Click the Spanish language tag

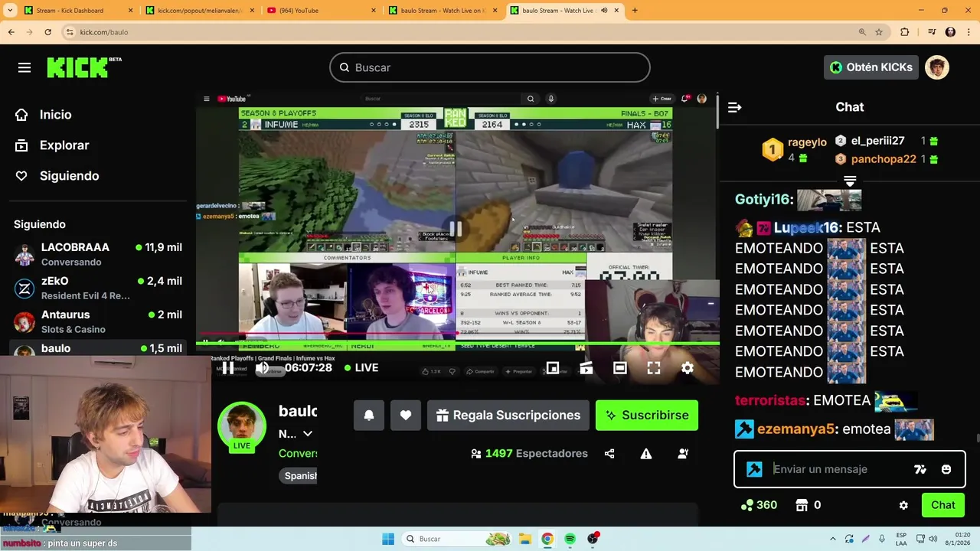point(300,476)
